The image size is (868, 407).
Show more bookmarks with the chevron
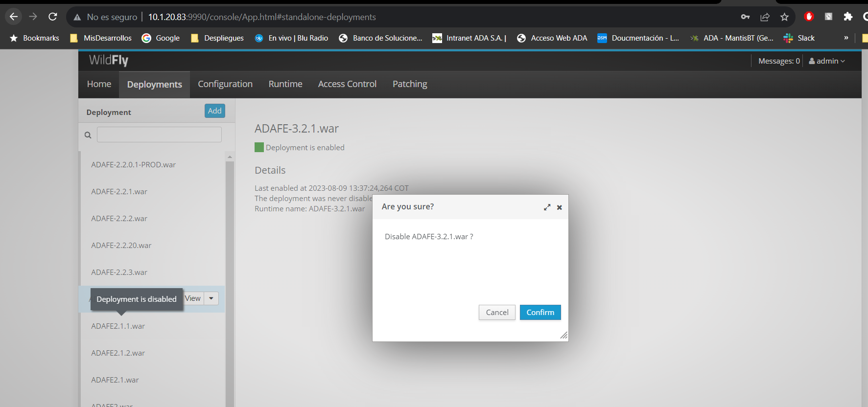pyautogui.click(x=846, y=38)
